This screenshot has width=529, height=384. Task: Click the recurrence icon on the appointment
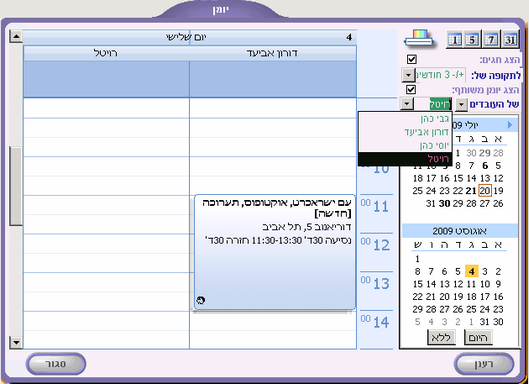tap(201, 300)
